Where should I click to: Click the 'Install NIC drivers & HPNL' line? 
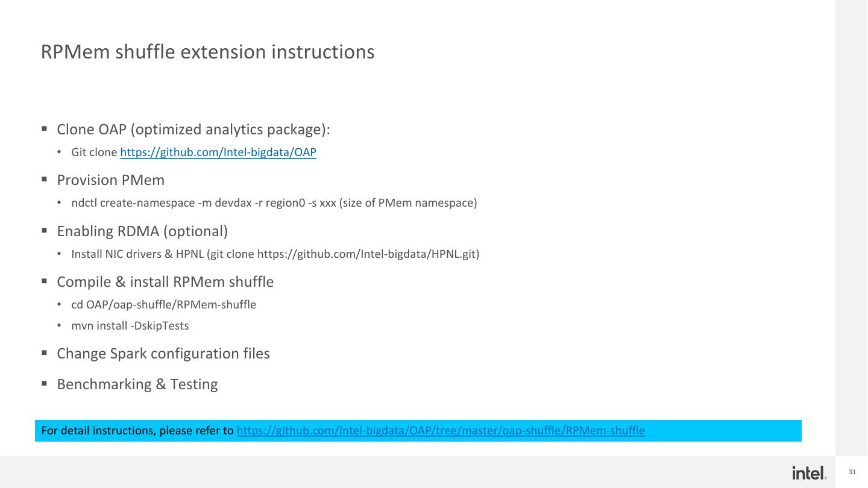(x=275, y=254)
